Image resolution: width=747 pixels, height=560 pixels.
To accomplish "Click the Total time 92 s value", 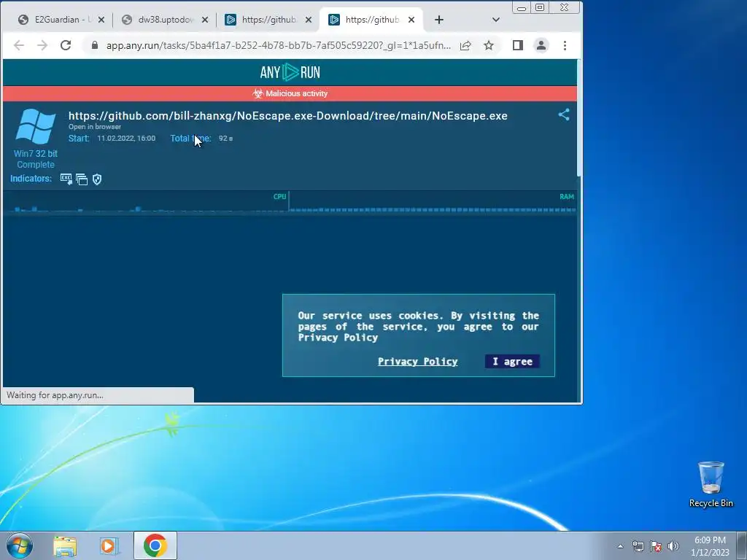I will pyautogui.click(x=226, y=138).
